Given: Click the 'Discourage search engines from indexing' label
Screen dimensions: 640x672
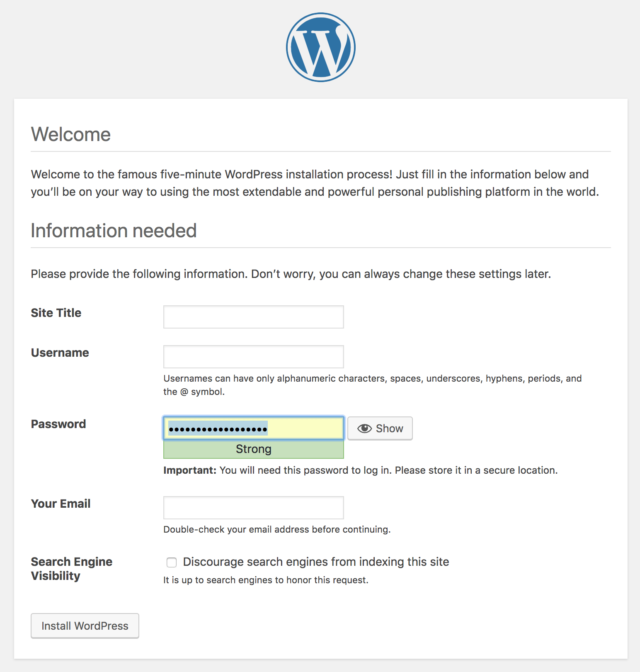Looking at the screenshot, I should click(x=316, y=562).
